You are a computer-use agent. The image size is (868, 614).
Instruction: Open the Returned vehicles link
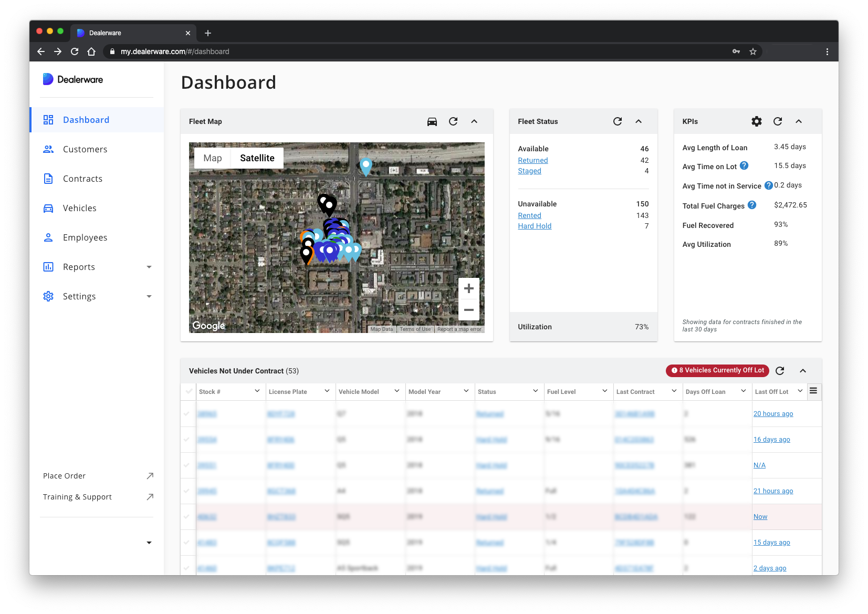pyautogui.click(x=532, y=160)
